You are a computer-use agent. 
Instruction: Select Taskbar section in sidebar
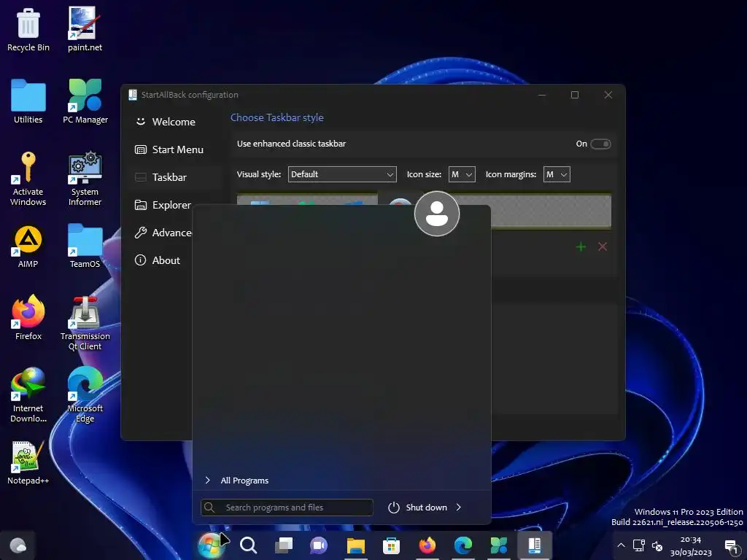click(174, 177)
